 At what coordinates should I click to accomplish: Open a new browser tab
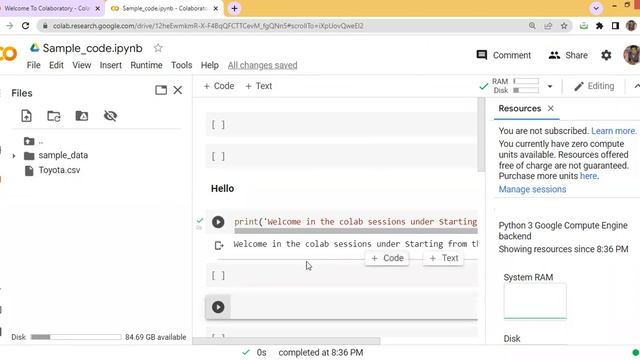coord(234,8)
